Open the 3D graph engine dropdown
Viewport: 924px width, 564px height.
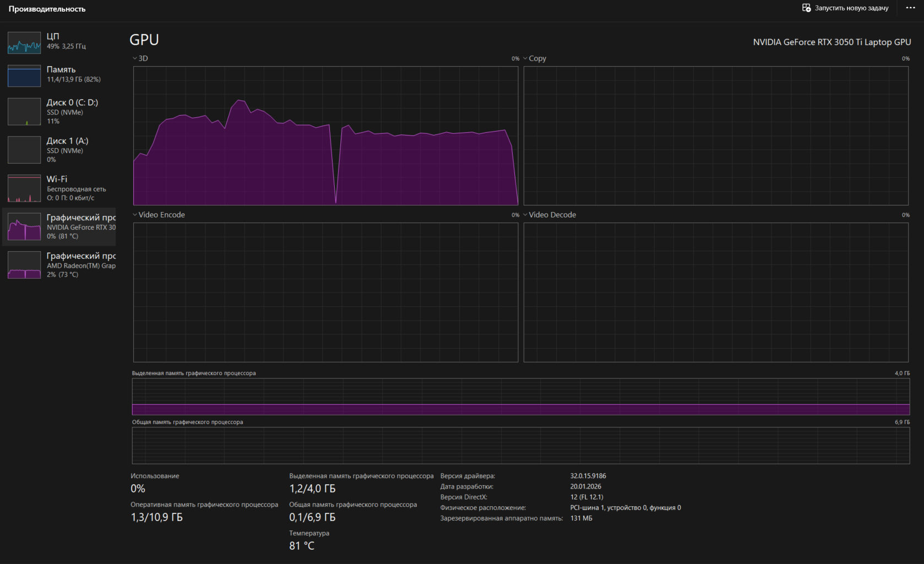[140, 58]
